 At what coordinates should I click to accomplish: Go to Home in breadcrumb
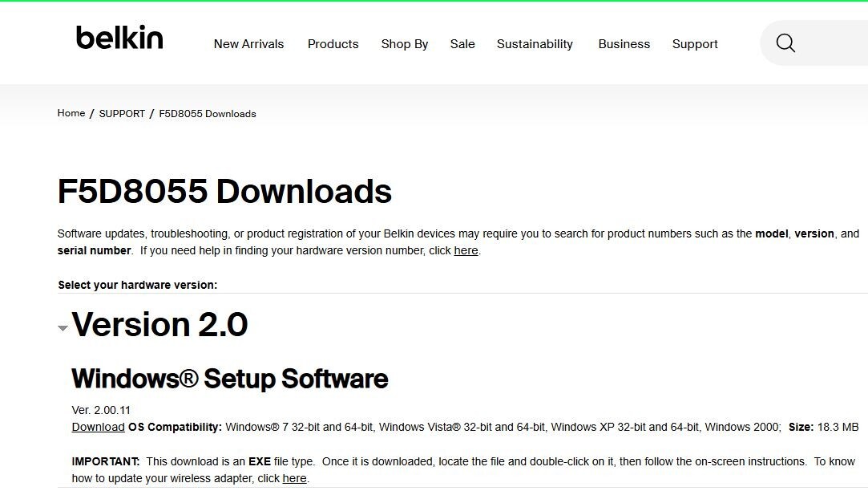71,113
